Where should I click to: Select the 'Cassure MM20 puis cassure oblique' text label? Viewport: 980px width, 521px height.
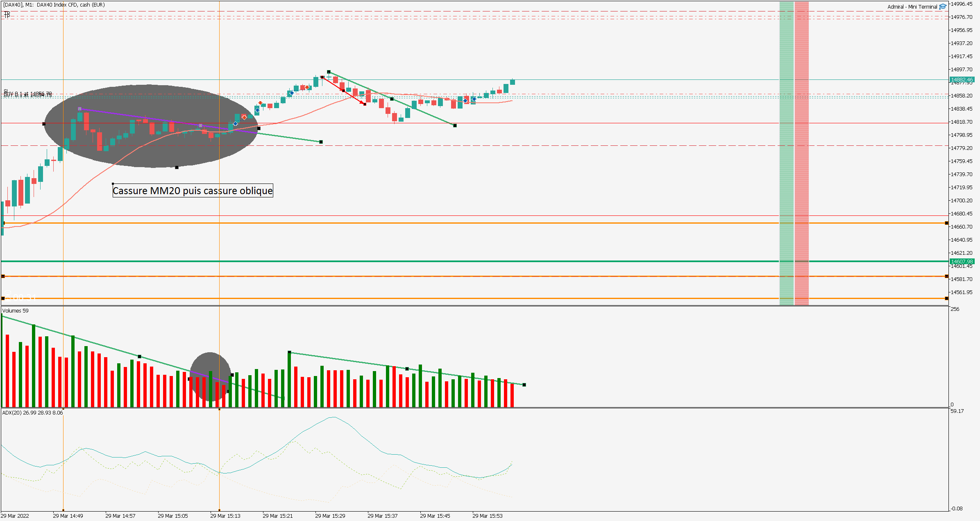pos(193,191)
